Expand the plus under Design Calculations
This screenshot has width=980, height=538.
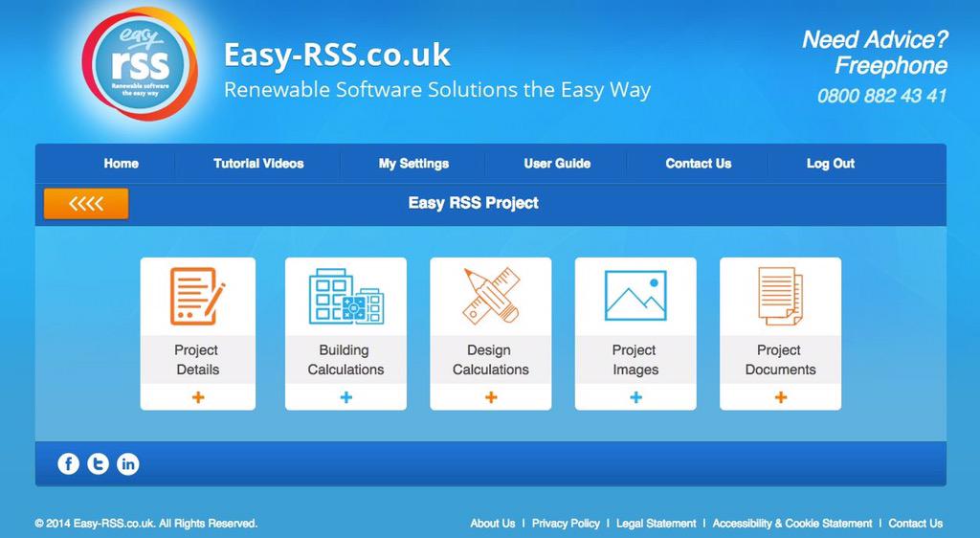(x=491, y=397)
